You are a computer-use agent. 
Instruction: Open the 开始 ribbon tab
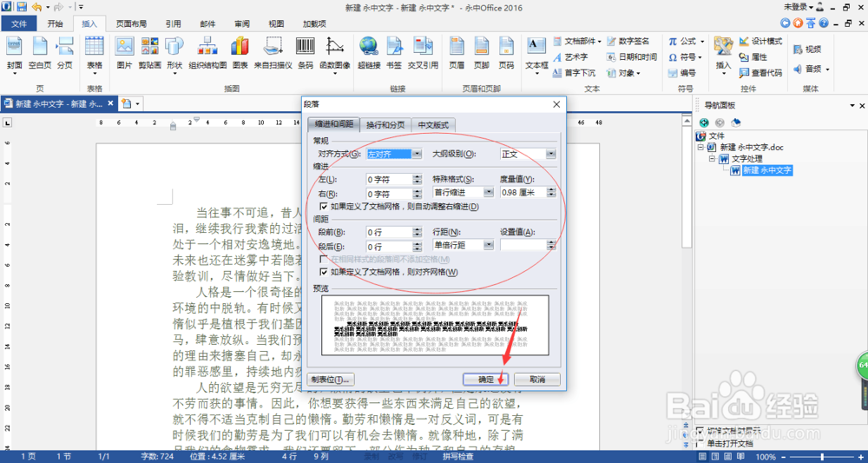tap(55, 23)
